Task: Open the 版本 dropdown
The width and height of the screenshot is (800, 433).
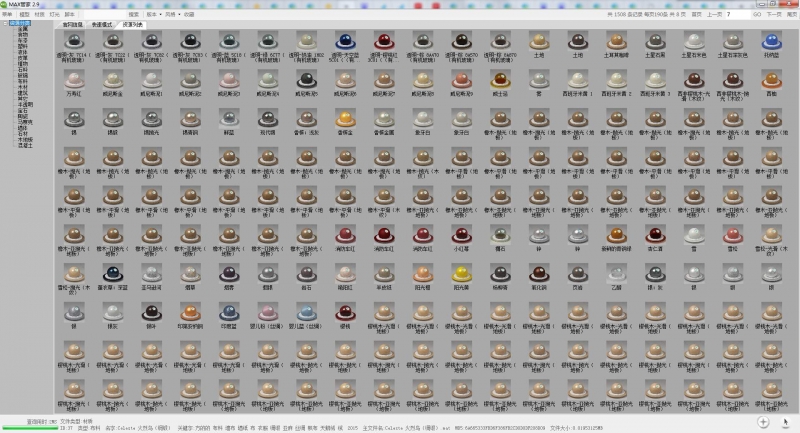Action: click(x=153, y=15)
